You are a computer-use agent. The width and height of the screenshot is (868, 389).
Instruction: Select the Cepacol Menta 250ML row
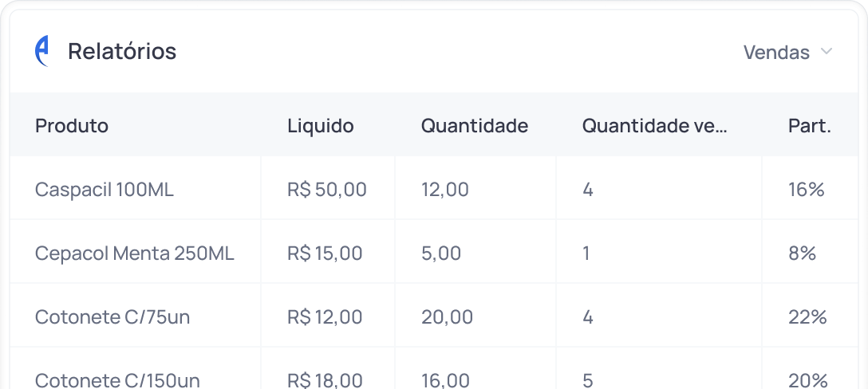[x=135, y=253]
